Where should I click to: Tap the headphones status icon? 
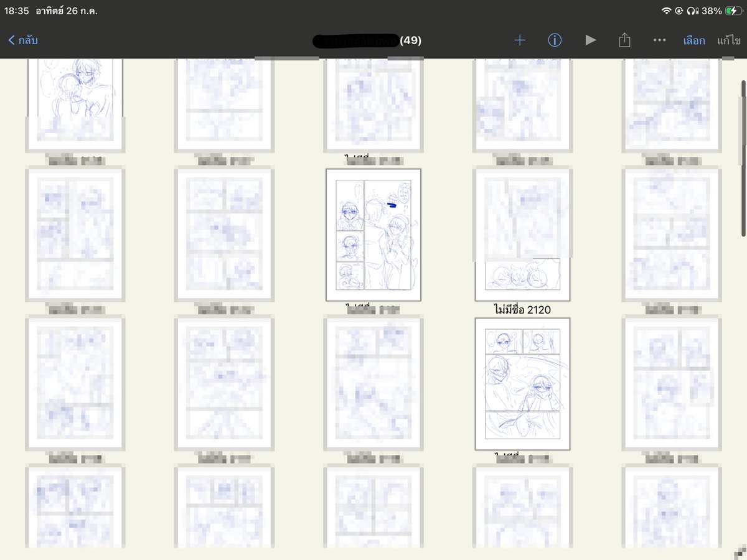[693, 11]
